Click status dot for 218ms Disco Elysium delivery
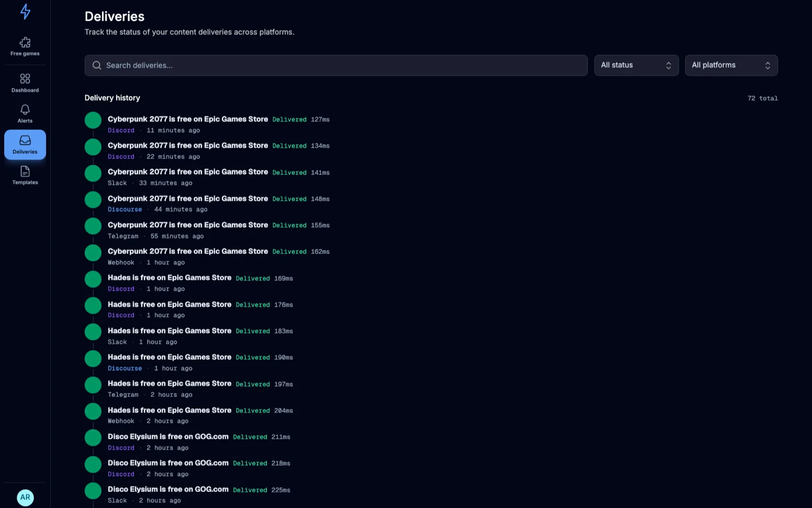 93,464
